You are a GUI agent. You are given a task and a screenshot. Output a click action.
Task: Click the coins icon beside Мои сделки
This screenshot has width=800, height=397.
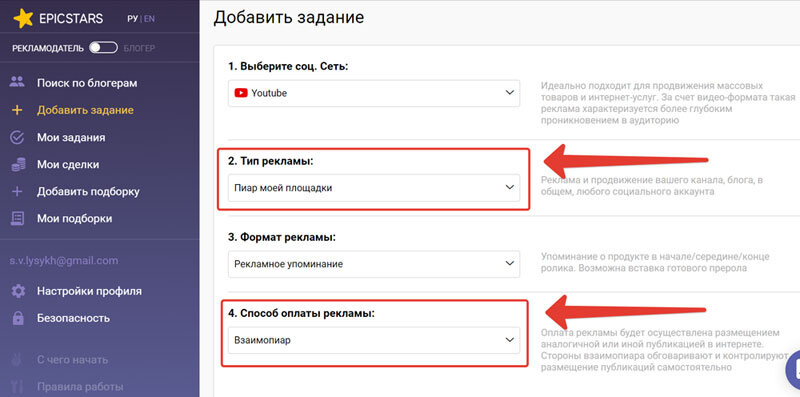pos(18,164)
